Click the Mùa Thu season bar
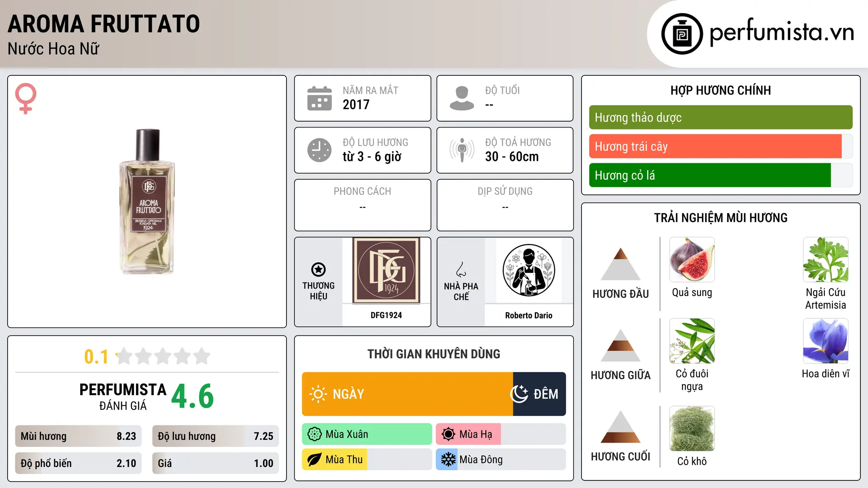 (x=367, y=460)
